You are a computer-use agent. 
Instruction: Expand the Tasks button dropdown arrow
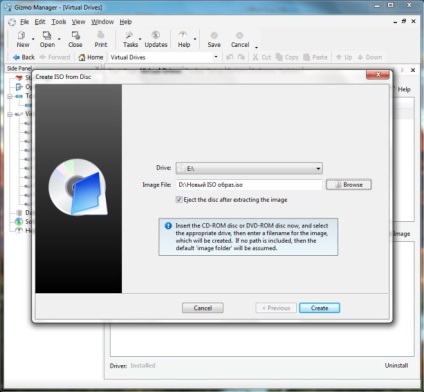click(140, 39)
